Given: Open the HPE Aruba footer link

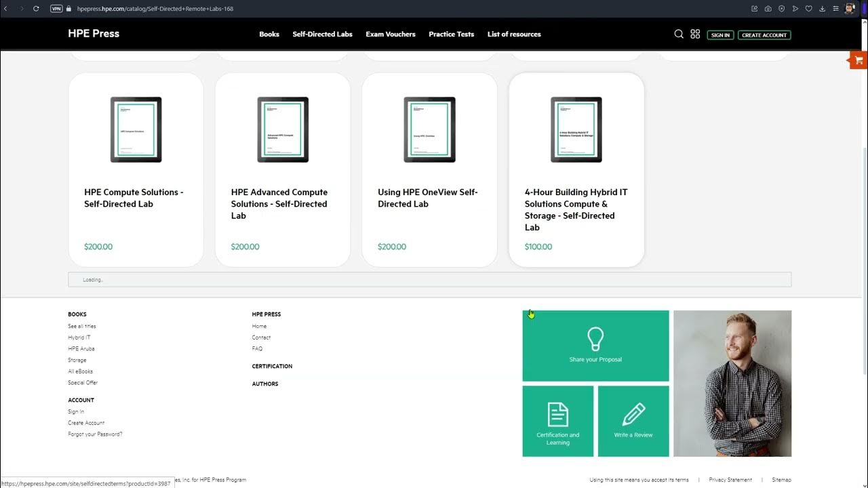Looking at the screenshot, I should 81,348.
